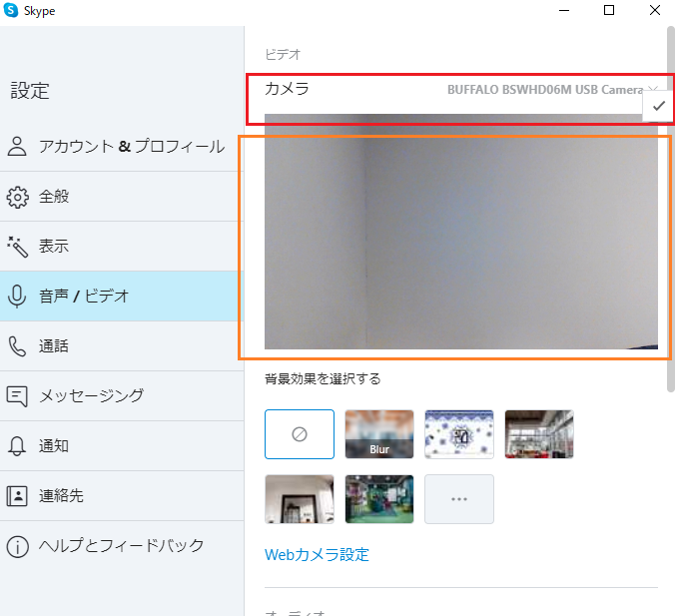
Task: Click the magic wand icon beside 表示
Action: [x=17, y=247]
